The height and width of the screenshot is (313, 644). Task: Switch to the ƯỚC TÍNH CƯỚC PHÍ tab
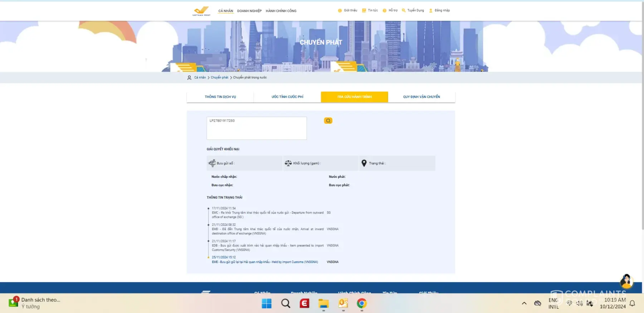(287, 97)
